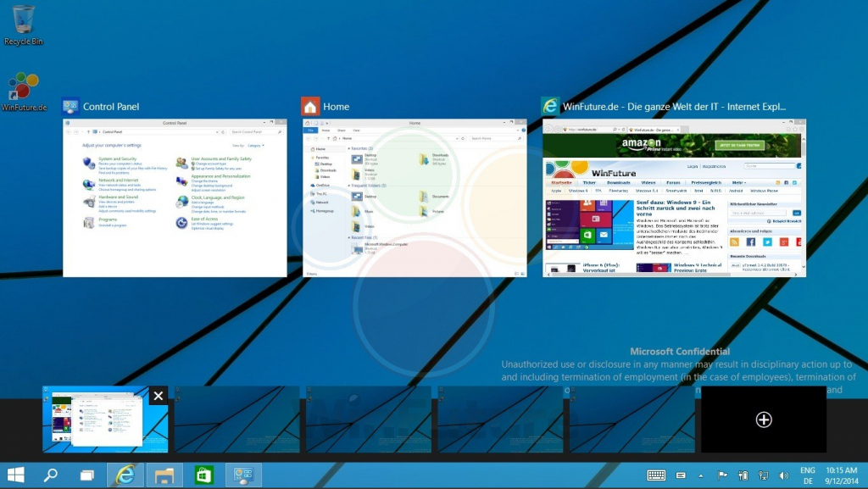Open the touch keyboard from the tray

656,475
